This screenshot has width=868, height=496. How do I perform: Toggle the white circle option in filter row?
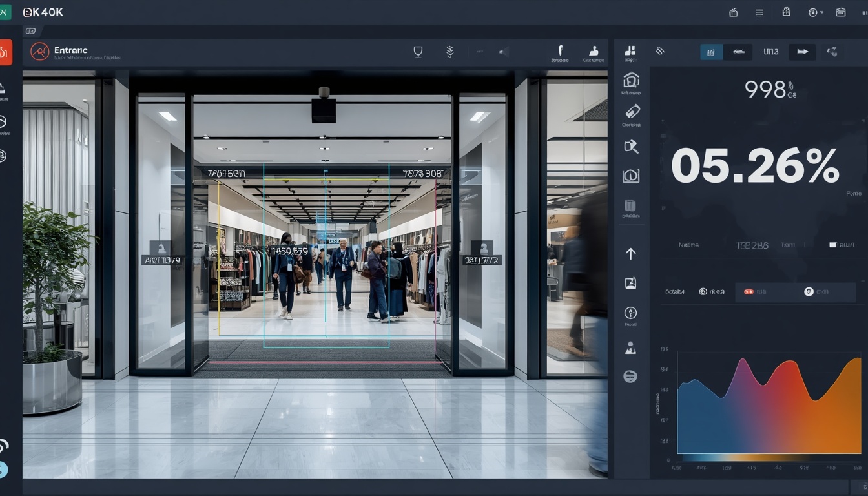809,292
